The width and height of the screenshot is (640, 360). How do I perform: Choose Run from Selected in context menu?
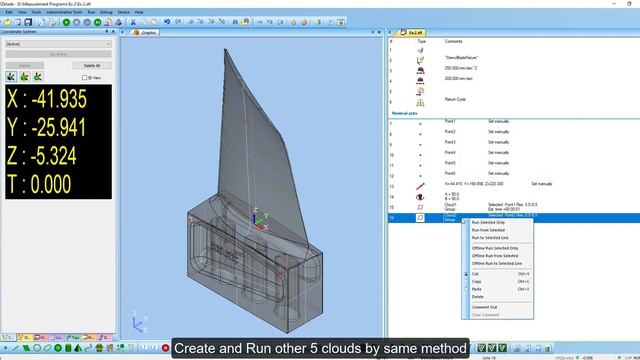(488, 230)
